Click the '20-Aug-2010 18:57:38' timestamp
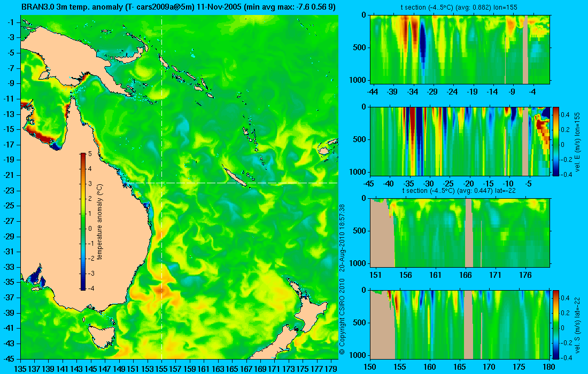 342,238
